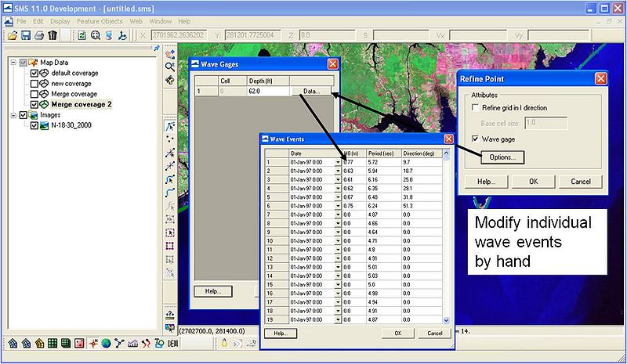Screen dimensions: 627x364
Task: Click Cancel in the Refine Point dialog
Action: tap(581, 182)
